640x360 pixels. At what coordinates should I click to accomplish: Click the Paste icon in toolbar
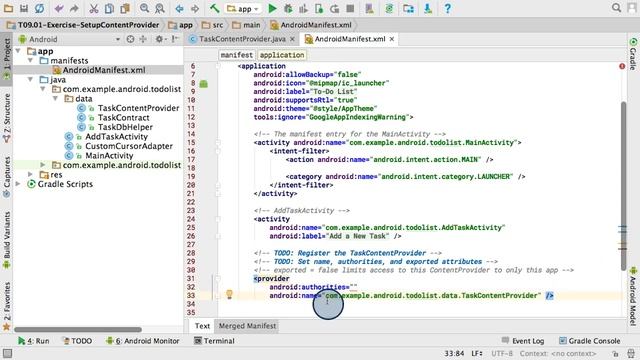coord(125,8)
